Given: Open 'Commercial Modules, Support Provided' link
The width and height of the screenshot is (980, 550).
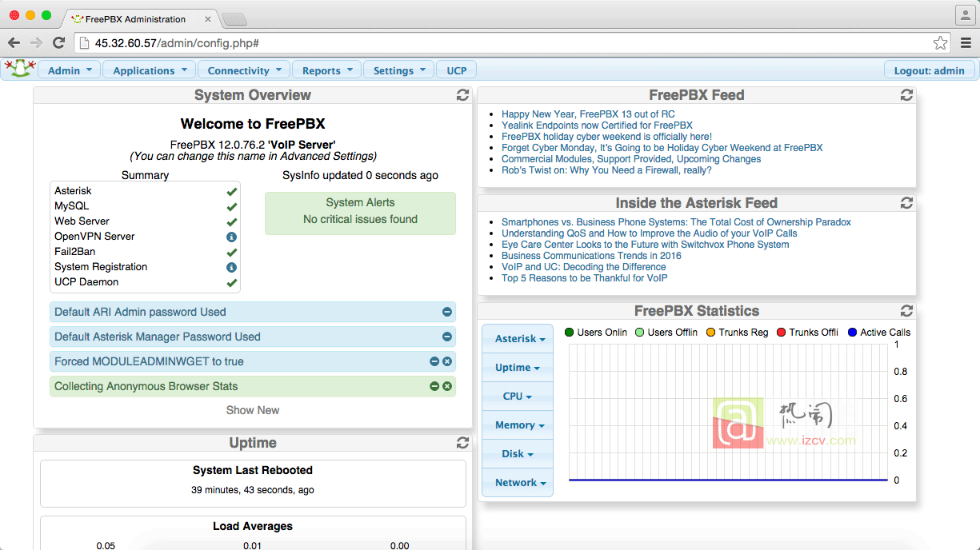Looking at the screenshot, I should point(631,159).
